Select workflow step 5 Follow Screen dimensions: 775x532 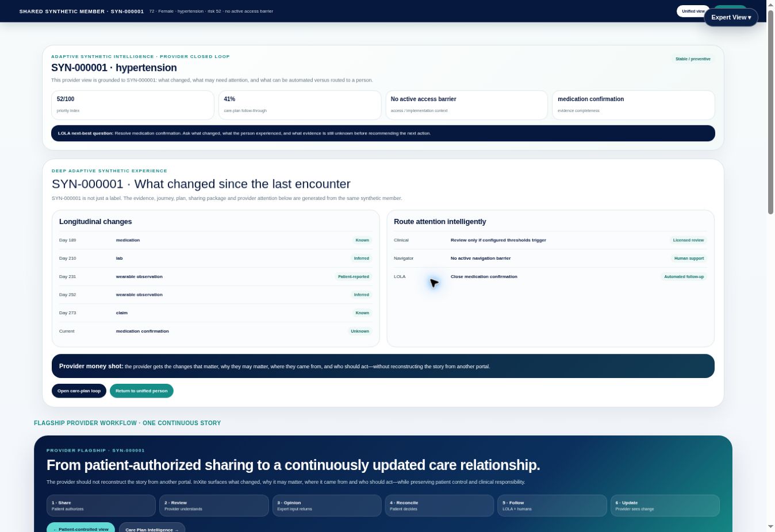click(x=552, y=506)
